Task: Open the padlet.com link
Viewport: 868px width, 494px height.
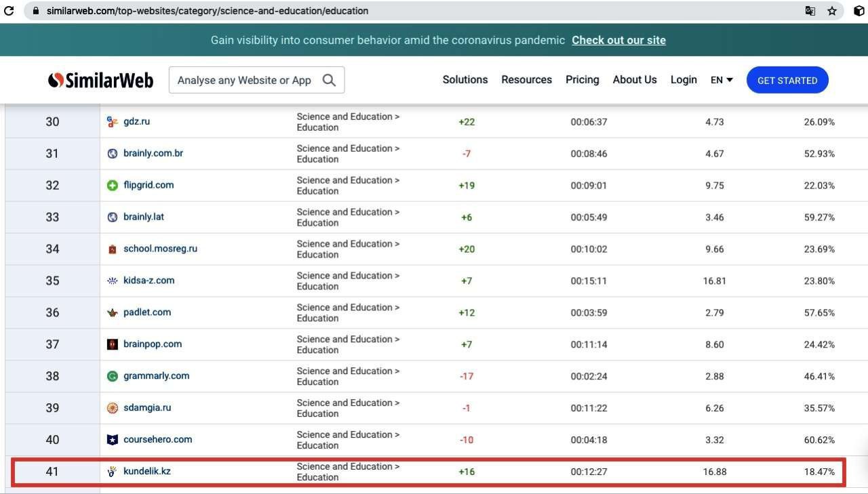Action: [x=147, y=312]
